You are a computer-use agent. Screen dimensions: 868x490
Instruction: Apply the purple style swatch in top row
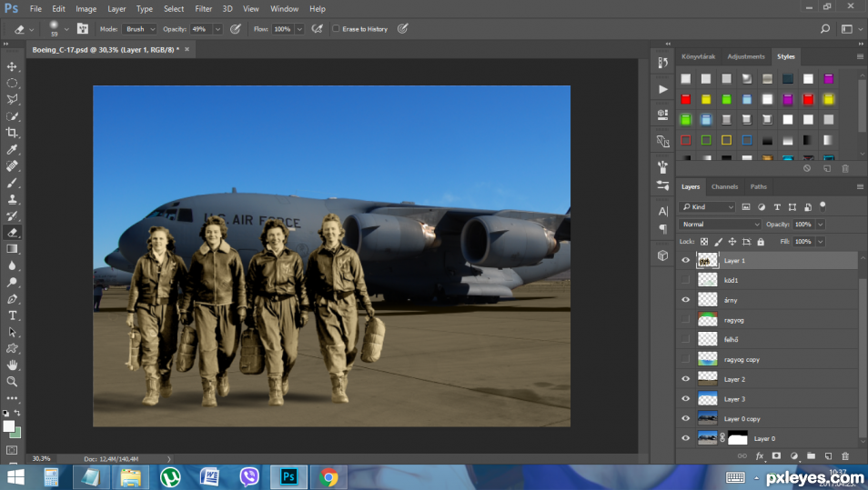point(829,78)
